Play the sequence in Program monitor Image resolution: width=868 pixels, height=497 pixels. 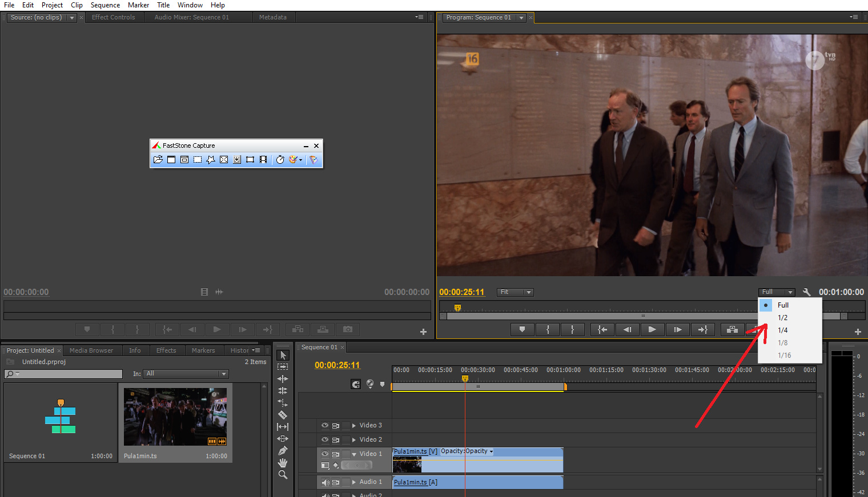(x=652, y=329)
